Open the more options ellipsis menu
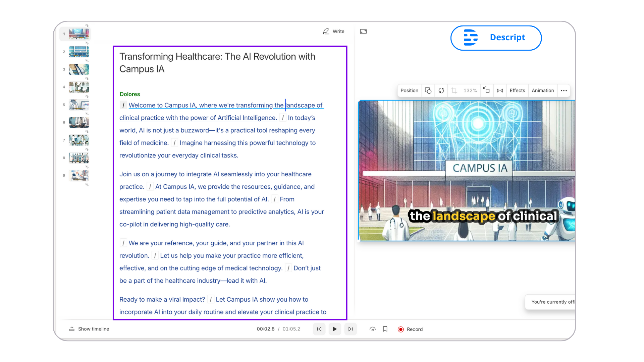 point(564,90)
